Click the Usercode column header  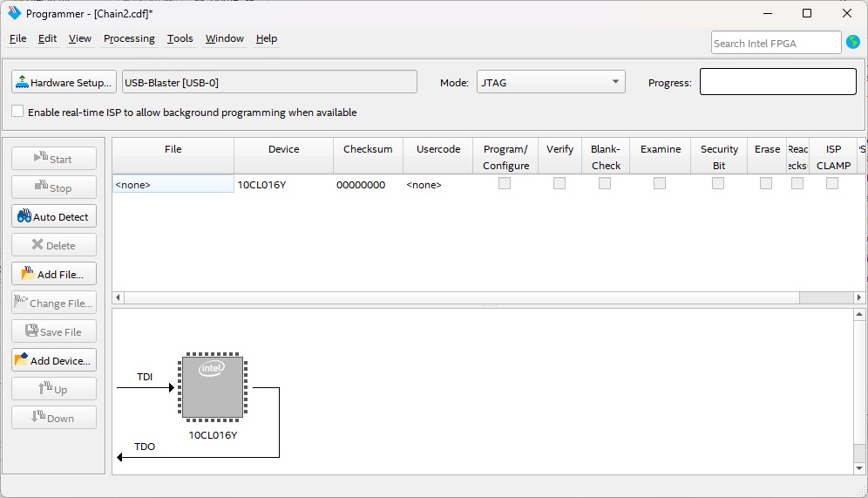437,156
